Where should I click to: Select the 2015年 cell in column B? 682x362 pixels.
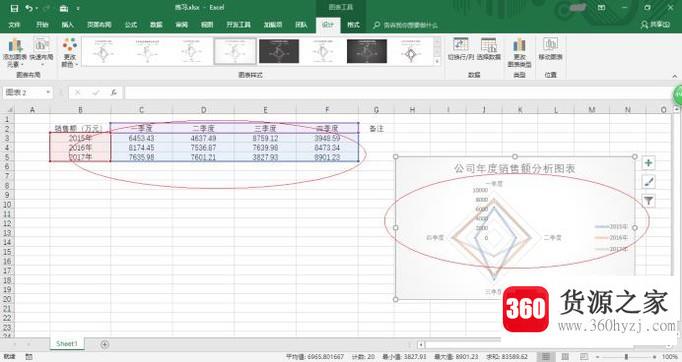click(80, 138)
